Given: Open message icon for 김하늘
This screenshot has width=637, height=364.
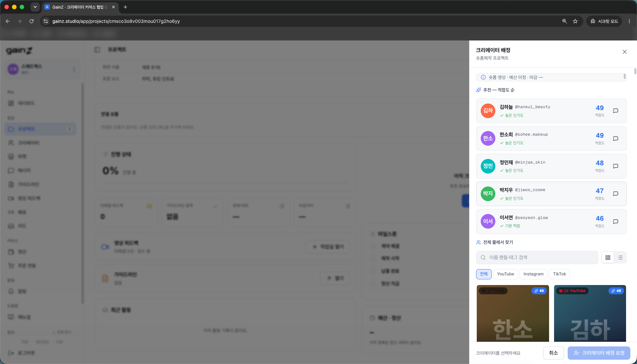Looking at the screenshot, I should coord(615,111).
